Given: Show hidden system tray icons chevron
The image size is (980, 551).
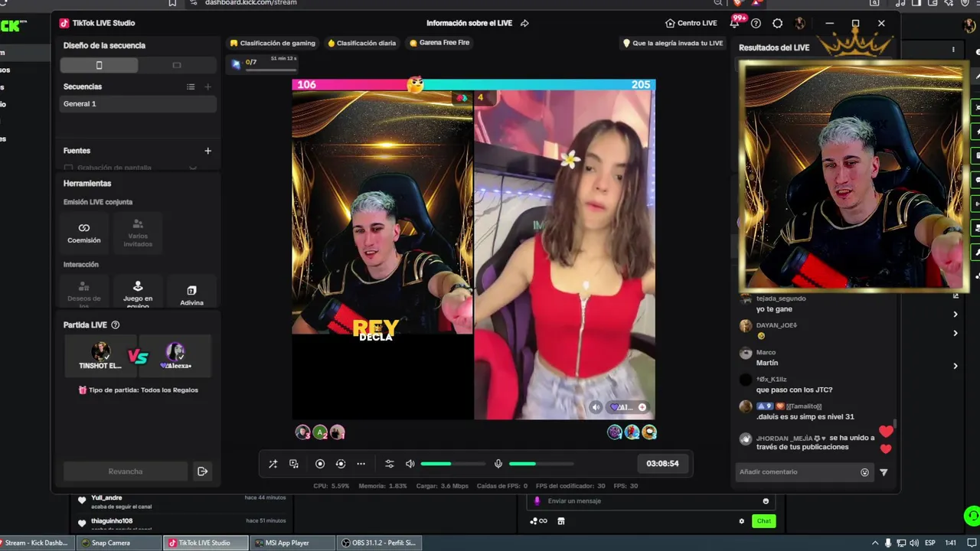Looking at the screenshot, I should point(875,543).
